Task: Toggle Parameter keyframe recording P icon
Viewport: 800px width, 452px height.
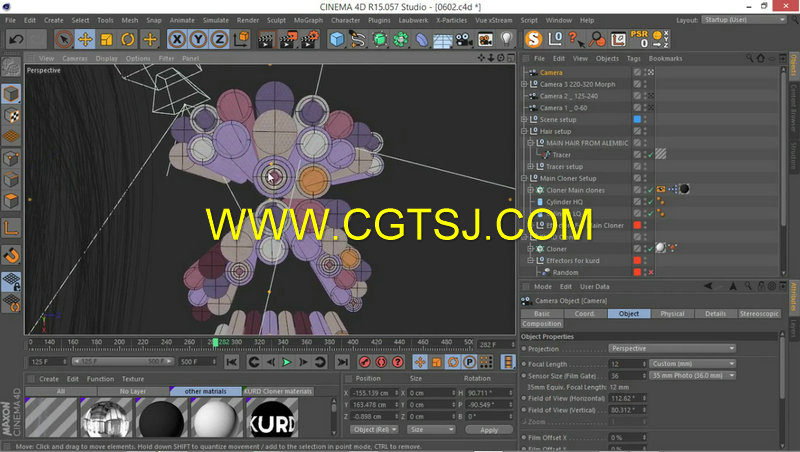Action: click(469, 362)
